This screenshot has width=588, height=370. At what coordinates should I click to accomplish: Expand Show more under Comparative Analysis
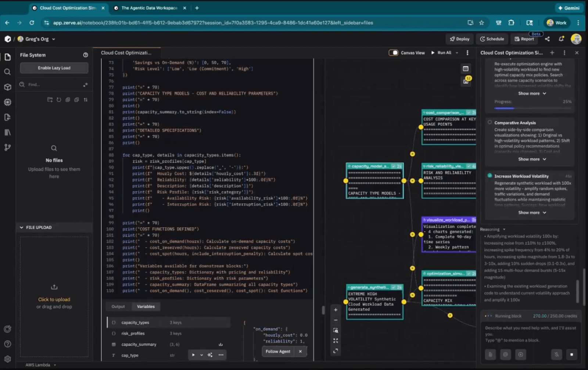[532, 159]
